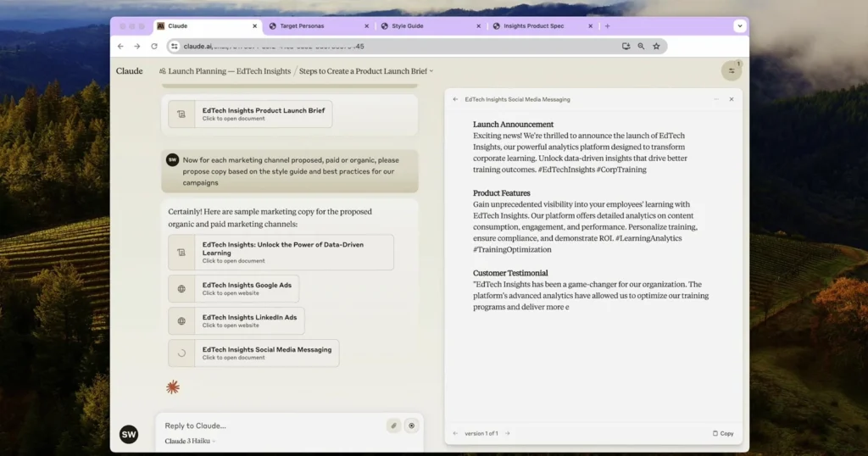868x456 pixels.
Task: Click the screenshot capture icon in reply box
Action: 412,425
